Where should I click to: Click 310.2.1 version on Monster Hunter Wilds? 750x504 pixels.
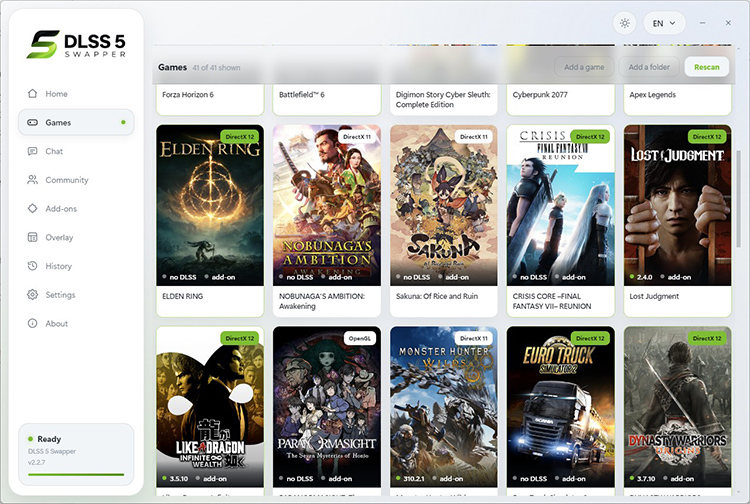(414, 479)
